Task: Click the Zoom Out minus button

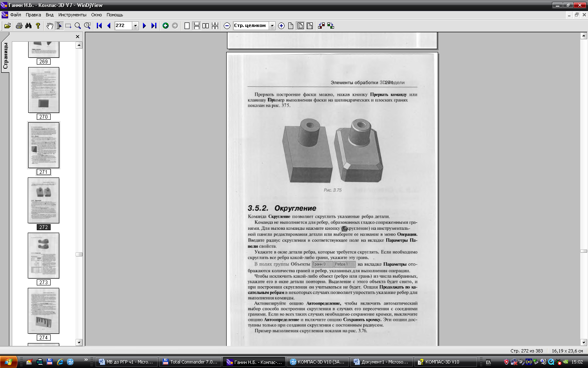Action: [x=227, y=26]
